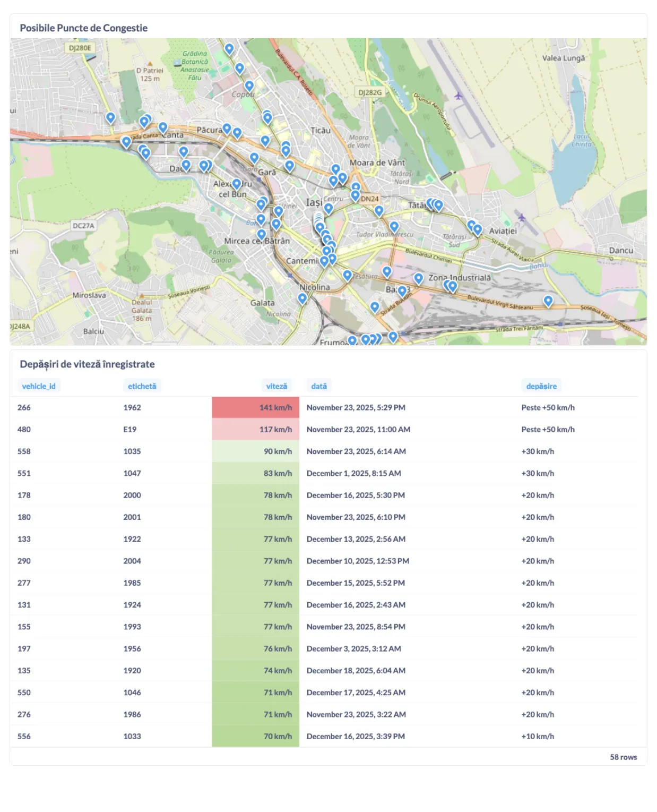Click the 76 km/h speed cell

coord(256,649)
